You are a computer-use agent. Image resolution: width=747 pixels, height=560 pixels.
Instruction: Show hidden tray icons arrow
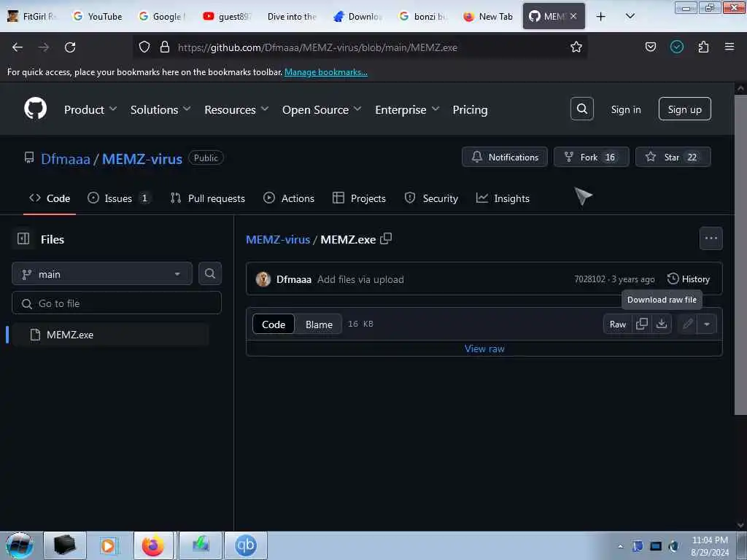click(x=620, y=546)
